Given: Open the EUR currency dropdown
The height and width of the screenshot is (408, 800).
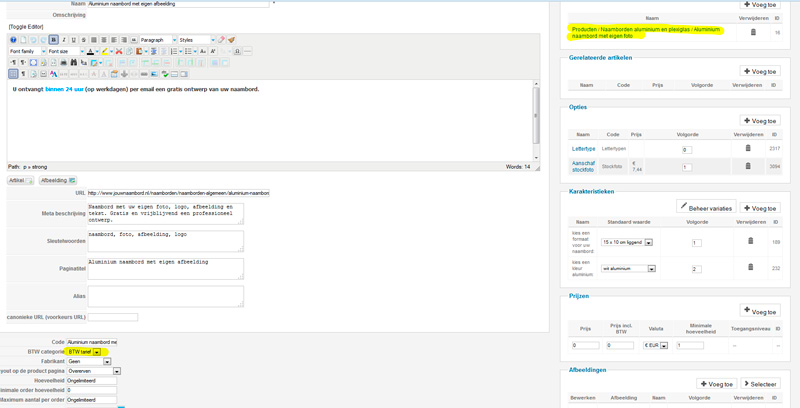Looking at the screenshot, I should coord(656,345).
